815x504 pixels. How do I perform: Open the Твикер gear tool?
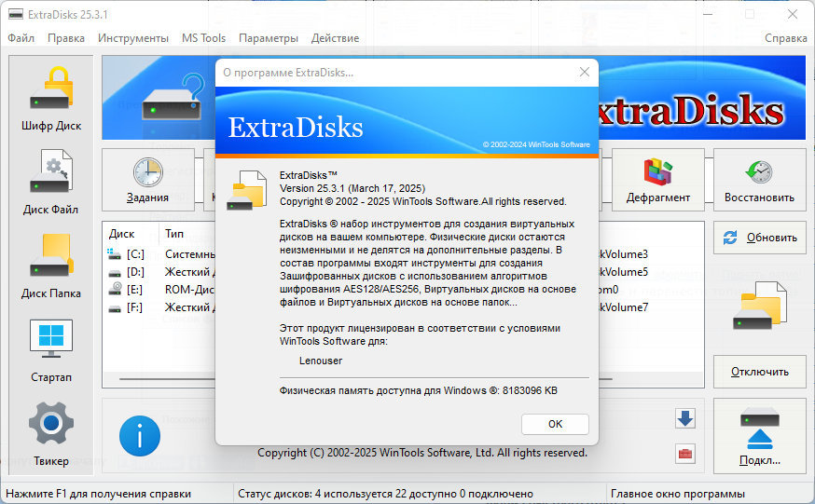(x=51, y=434)
